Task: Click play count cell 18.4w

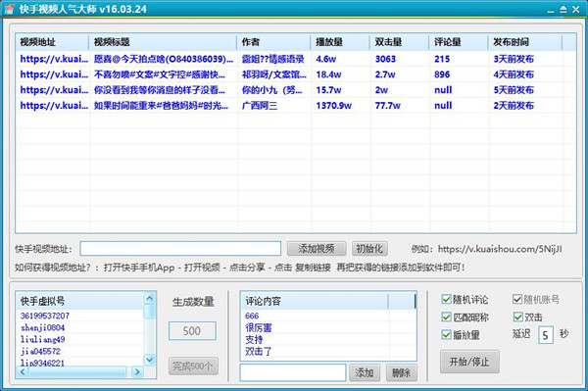Action: click(328, 74)
